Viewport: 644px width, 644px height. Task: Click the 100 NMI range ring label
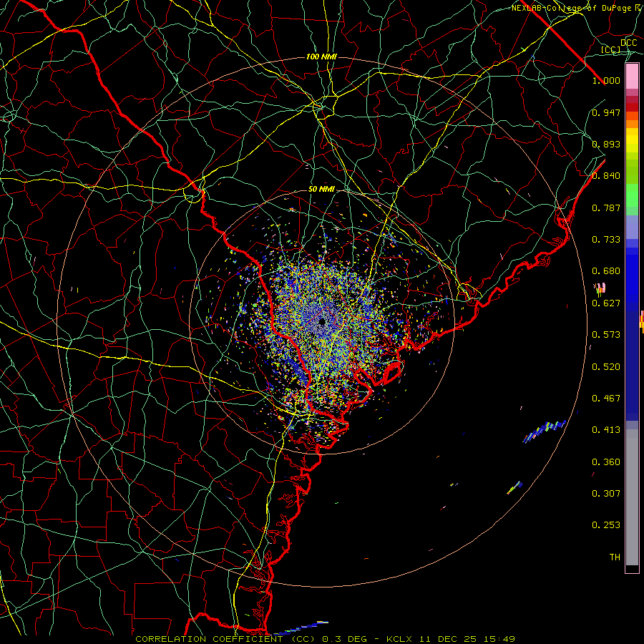click(x=321, y=57)
